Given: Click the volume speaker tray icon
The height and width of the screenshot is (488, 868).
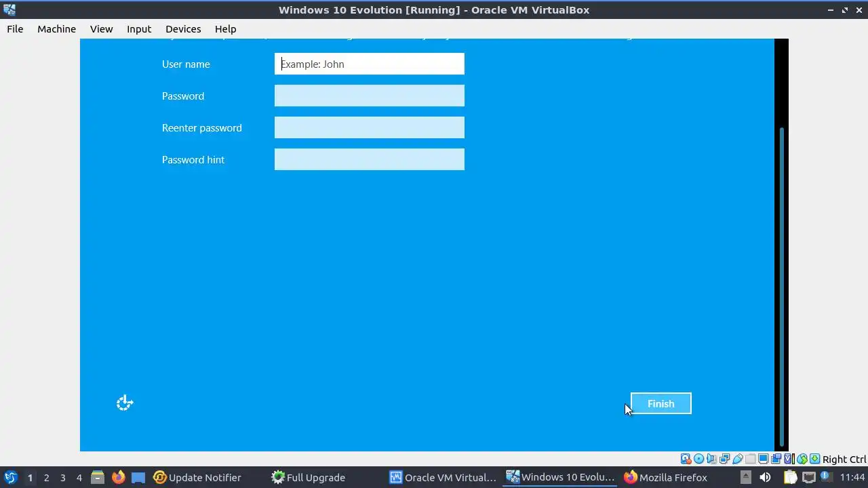Looking at the screenshot, I should [x=766, y=477].
